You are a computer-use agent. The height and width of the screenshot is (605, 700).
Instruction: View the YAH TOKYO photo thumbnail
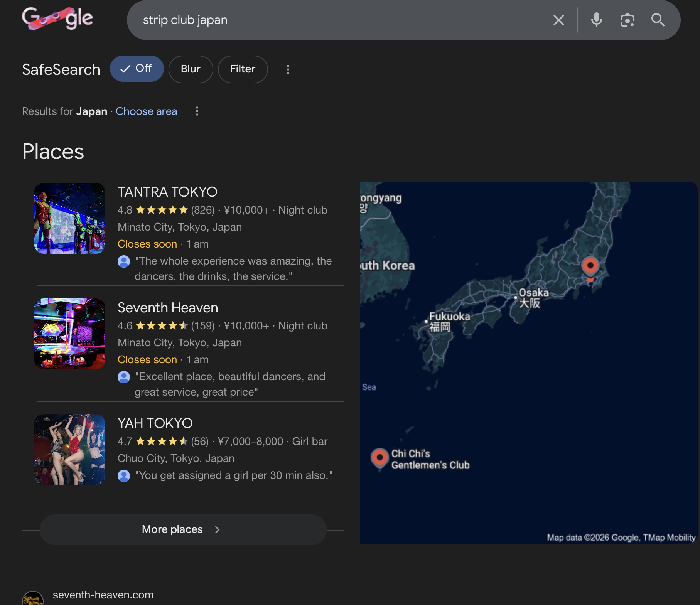(x=70, y=450)
